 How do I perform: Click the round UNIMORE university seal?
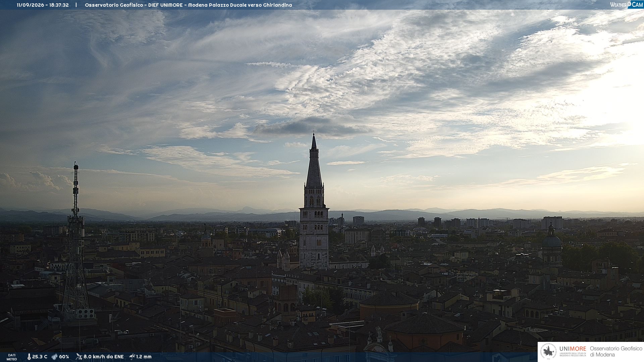(548, 352)
